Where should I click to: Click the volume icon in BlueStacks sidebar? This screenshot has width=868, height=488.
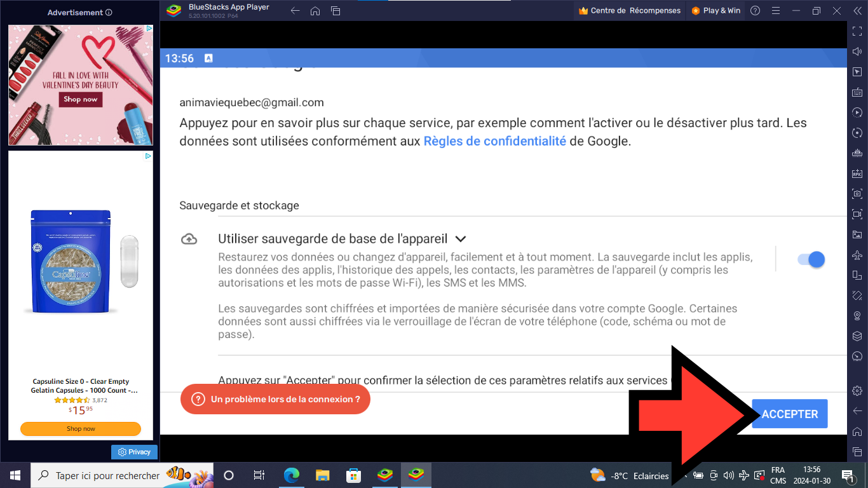(857, 51)
